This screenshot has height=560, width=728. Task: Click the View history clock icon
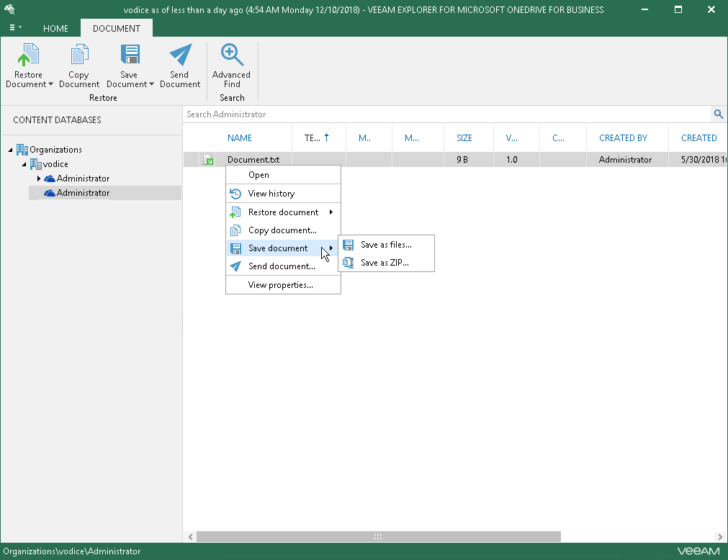[235, 194]
